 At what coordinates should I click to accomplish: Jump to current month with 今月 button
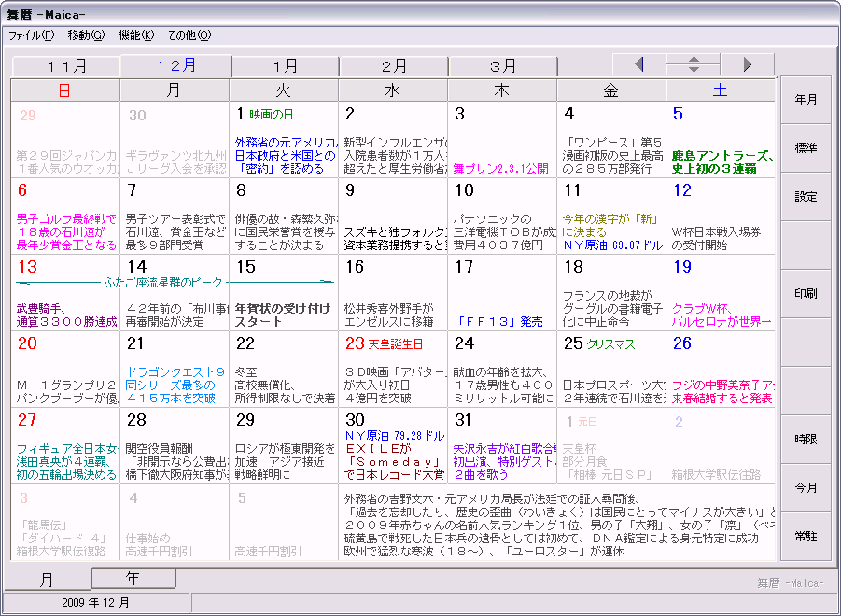tap(806, 488)
